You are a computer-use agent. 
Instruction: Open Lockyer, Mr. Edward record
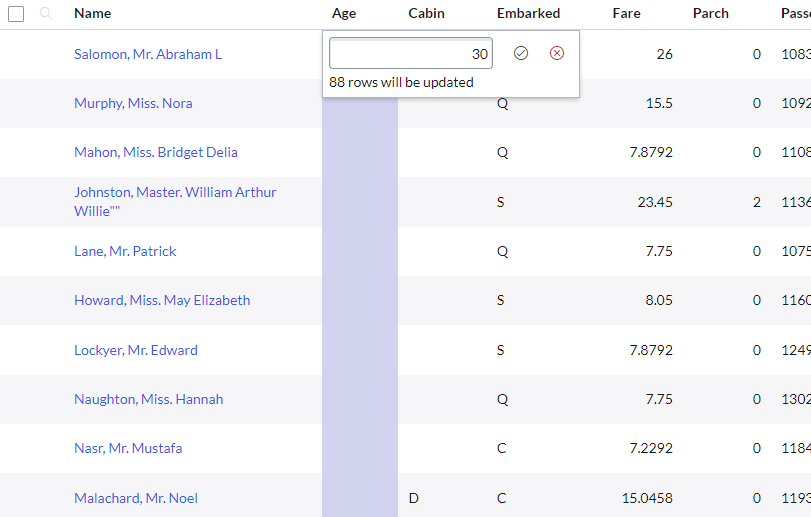coord(136,351)
